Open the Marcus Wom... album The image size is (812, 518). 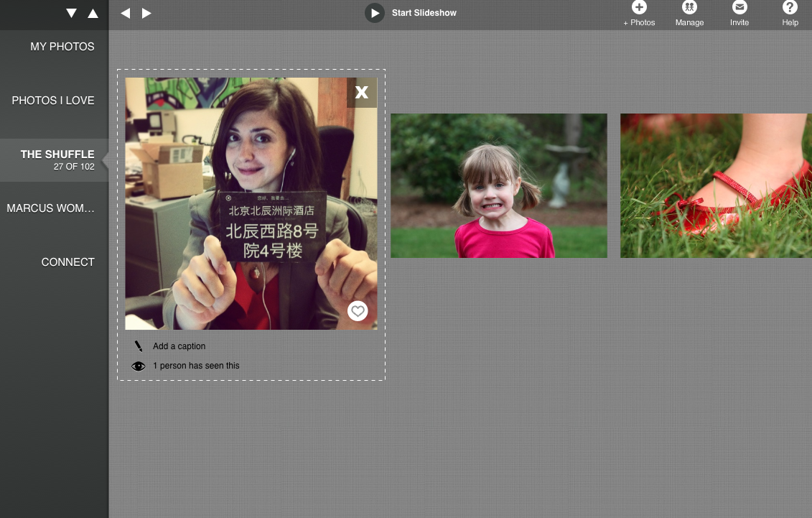coord(51,208)
